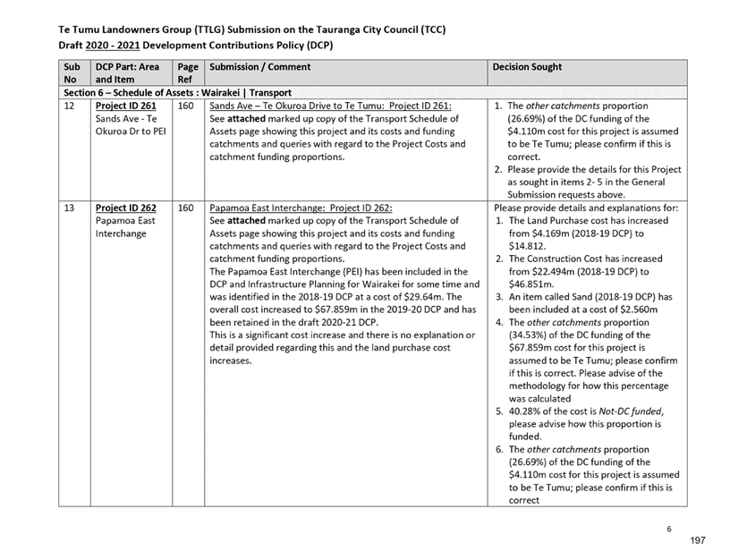
Task: Click item 4 mentioning '(34.53%) of the DC funding'
Action: [x=588, y=361]
